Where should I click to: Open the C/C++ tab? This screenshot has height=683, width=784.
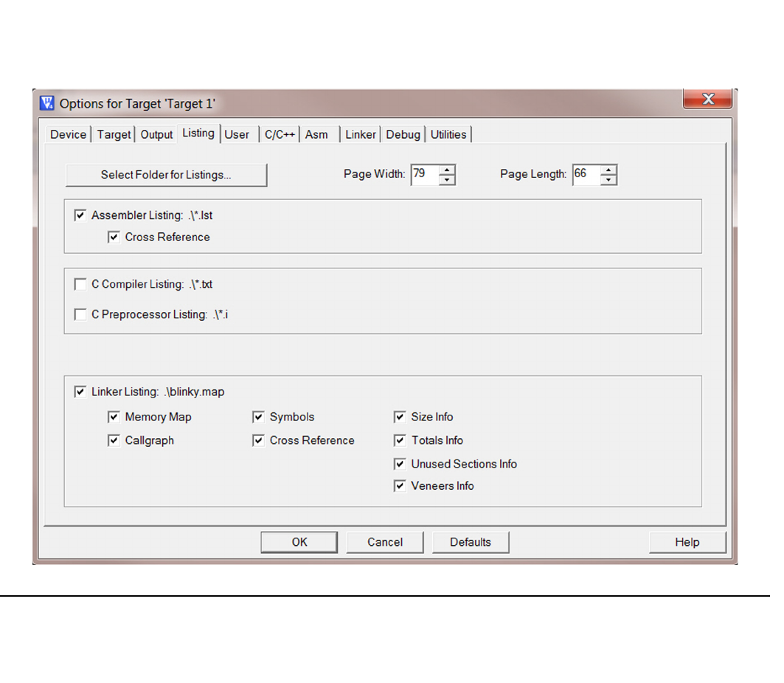pyautogui.click(x=280, y=134)
